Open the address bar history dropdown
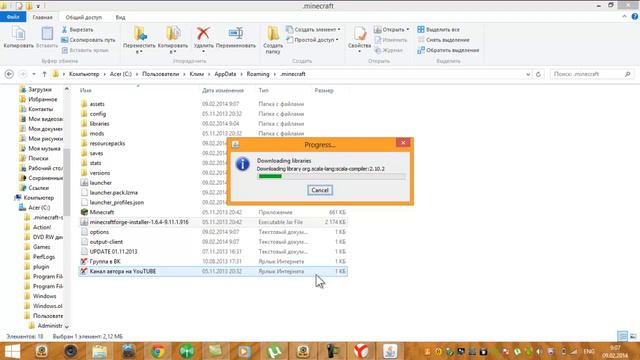640x360 pixels. (528, 74)
